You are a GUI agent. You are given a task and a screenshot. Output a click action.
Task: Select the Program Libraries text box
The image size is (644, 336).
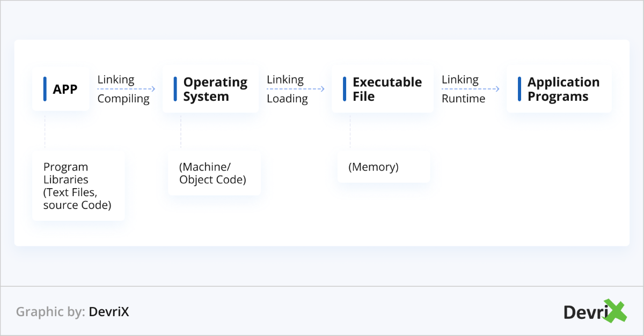pyautogui.click(x=78, y=186)
